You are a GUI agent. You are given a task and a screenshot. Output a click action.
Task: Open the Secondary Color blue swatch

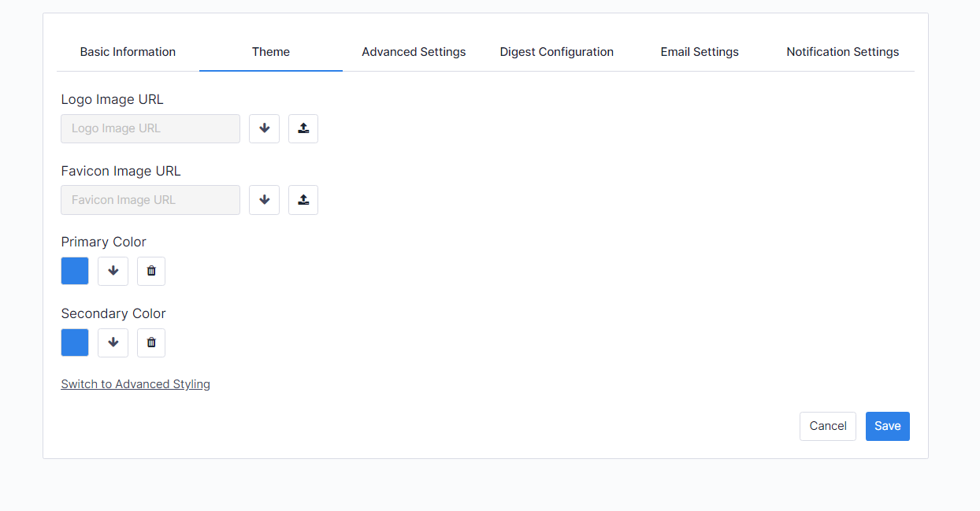75,343
